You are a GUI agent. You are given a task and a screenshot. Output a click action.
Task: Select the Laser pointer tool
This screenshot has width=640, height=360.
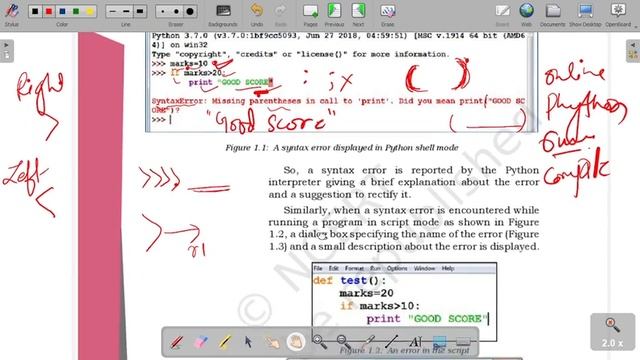click(368, 342)
